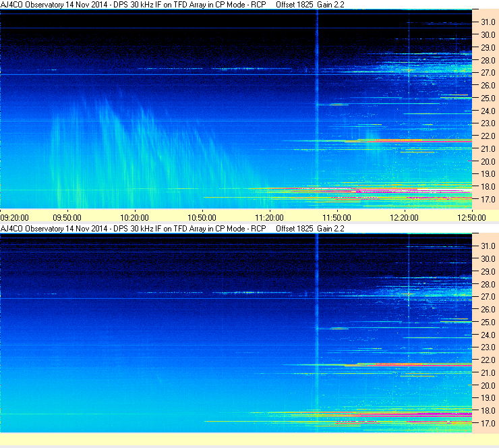Viewport: 499px width, 448px height.
Task: Select the 09:50:00 time axis label
Action: (x=67, y=218)
